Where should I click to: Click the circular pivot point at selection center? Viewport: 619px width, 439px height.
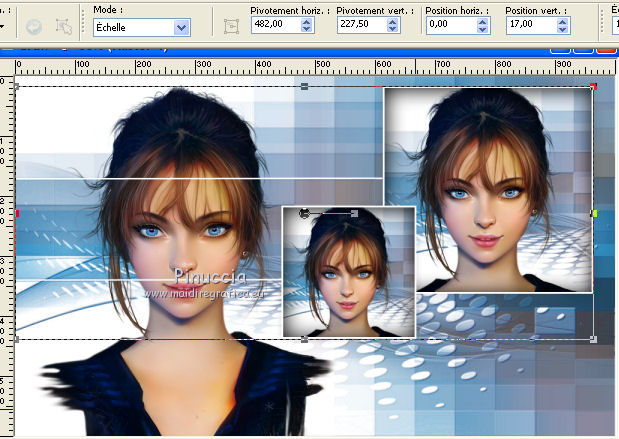point(304,214)
